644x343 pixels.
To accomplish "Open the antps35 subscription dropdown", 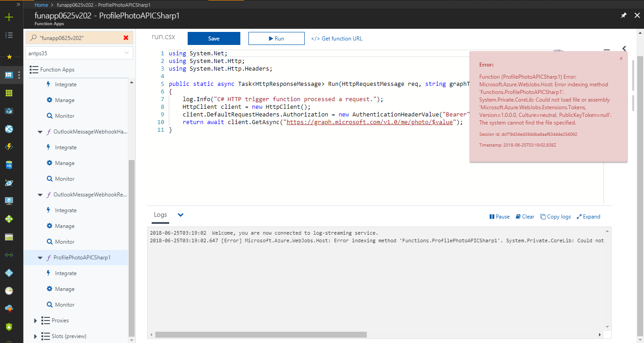I will [x=79, y=53].
